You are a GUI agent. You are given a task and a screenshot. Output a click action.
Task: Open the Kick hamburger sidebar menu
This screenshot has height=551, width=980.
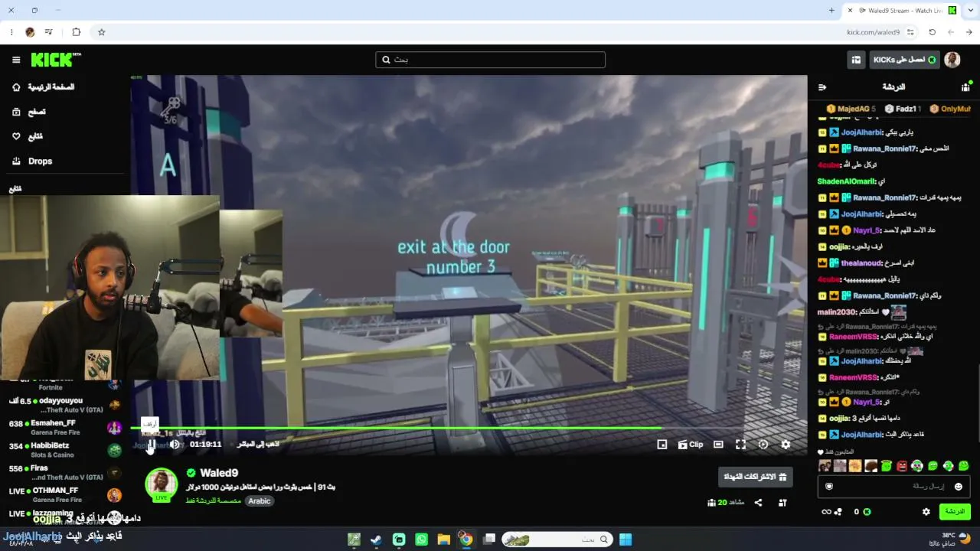point(16,60)
